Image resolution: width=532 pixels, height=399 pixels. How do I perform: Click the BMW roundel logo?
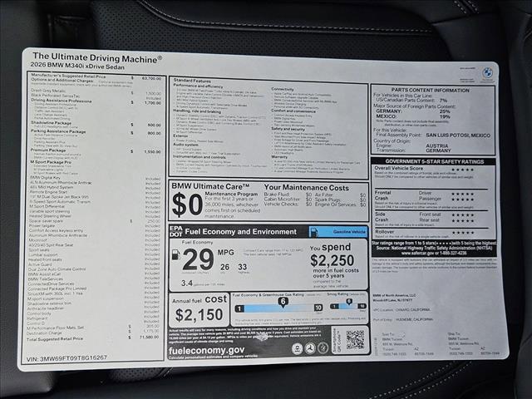coord(488,72)
